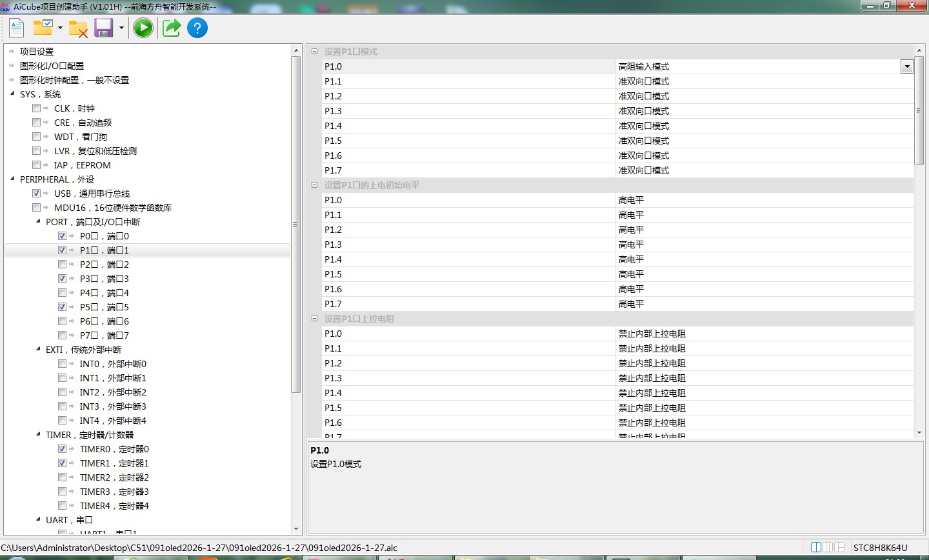Select INT1, 外部中断1 tree item
Screen dimensions: 929x560
click(x=113, y=378)
